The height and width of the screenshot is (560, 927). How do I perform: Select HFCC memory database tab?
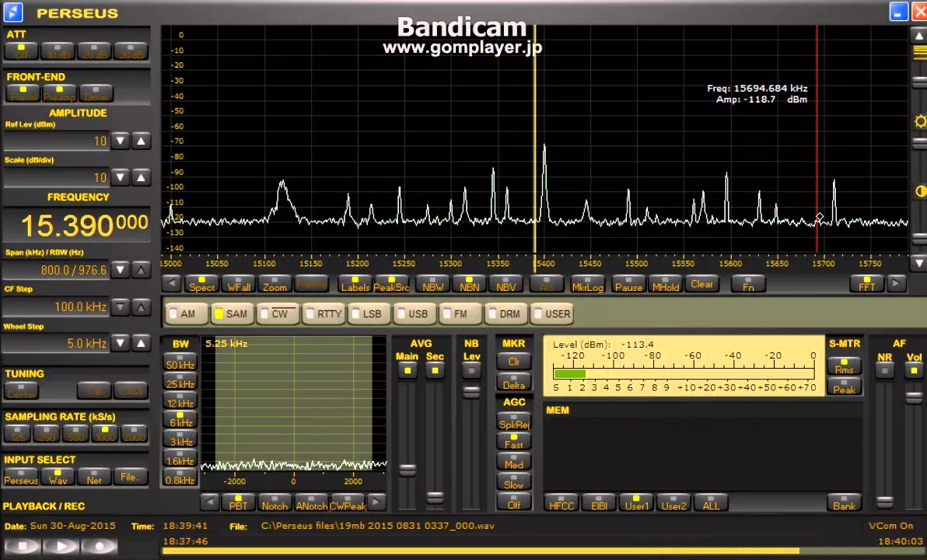pyautogui.click(x=561, y=502)
